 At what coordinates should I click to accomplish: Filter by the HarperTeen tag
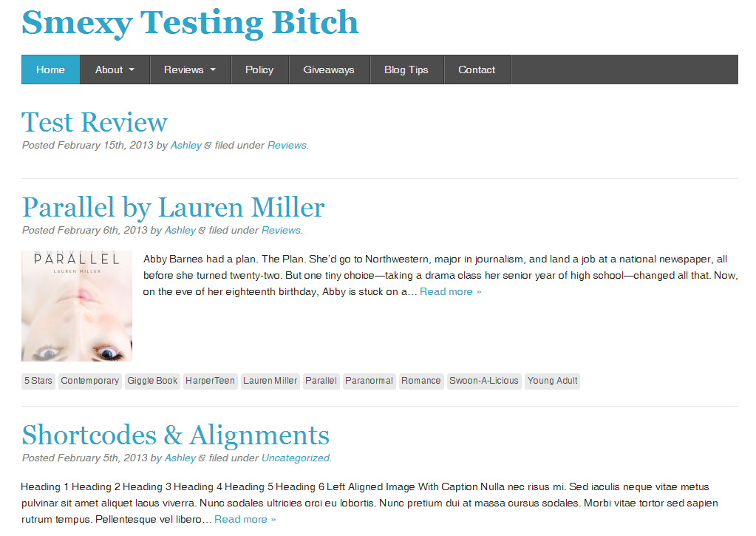point(211,381)
